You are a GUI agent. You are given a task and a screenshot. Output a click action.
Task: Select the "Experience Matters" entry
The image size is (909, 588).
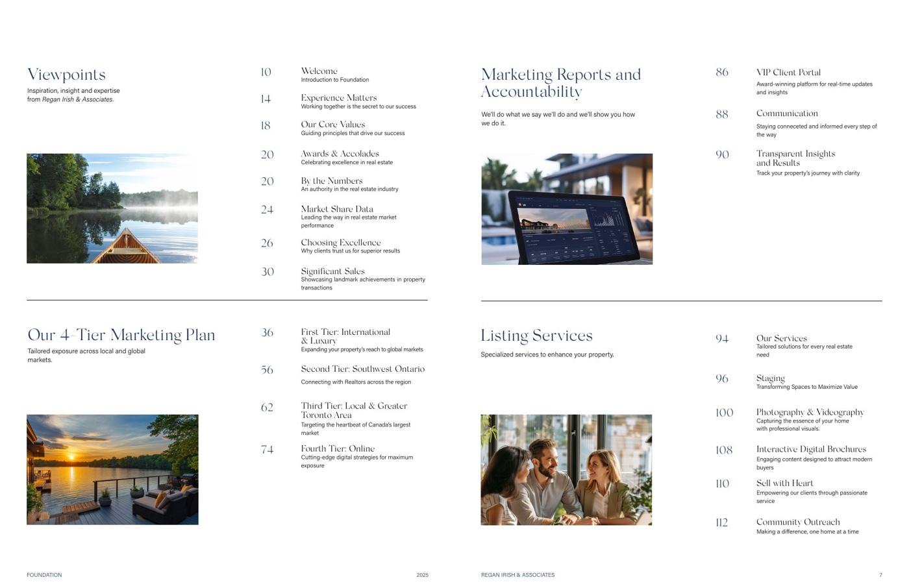pos(338,98)
